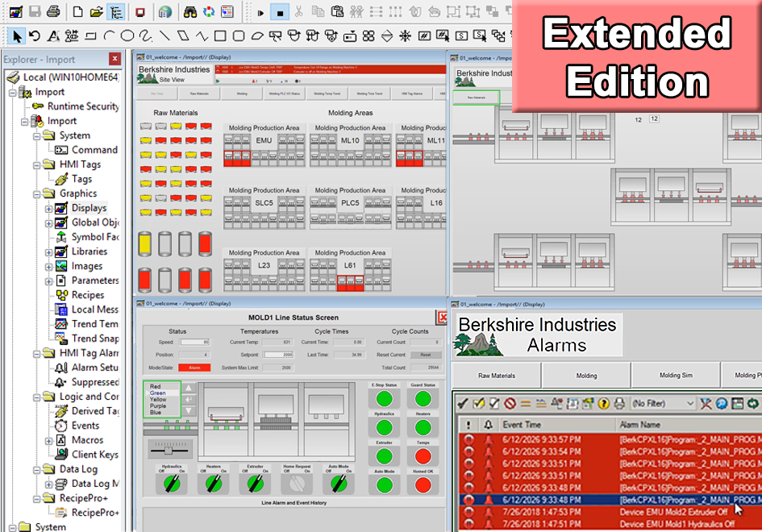Screen dimensions: 762x532
Task: Select the Rotate tool in the drawing toolbar
Action: (x=35, y=35)
